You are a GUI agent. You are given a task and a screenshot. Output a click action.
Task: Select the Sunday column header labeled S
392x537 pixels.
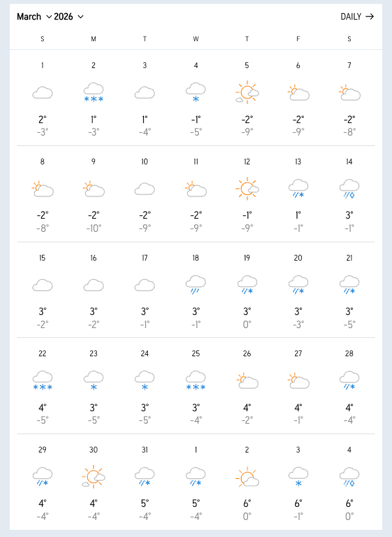pos(42,39)
